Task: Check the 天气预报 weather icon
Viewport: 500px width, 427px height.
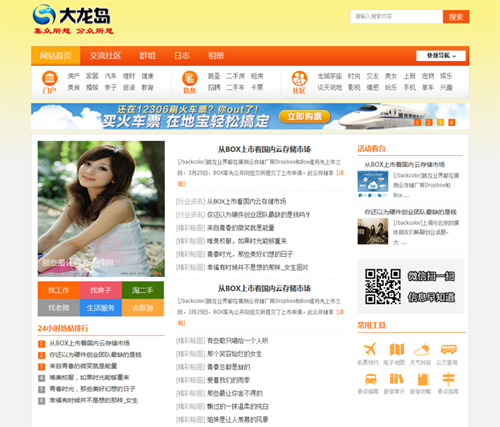Action: [x=422, y=349]
